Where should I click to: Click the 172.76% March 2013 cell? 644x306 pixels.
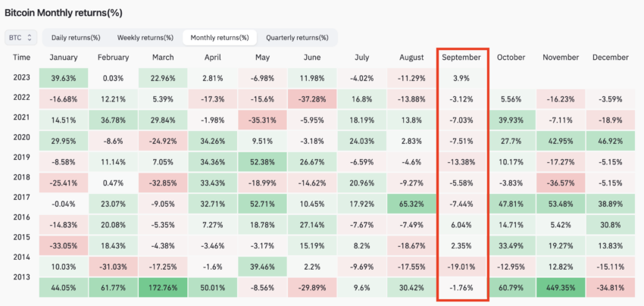click(163, 288)
